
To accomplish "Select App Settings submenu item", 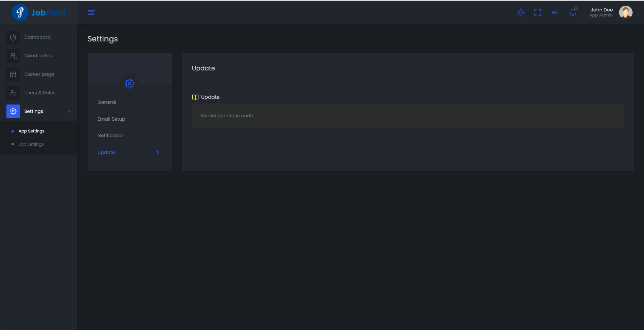I will 31,131.
